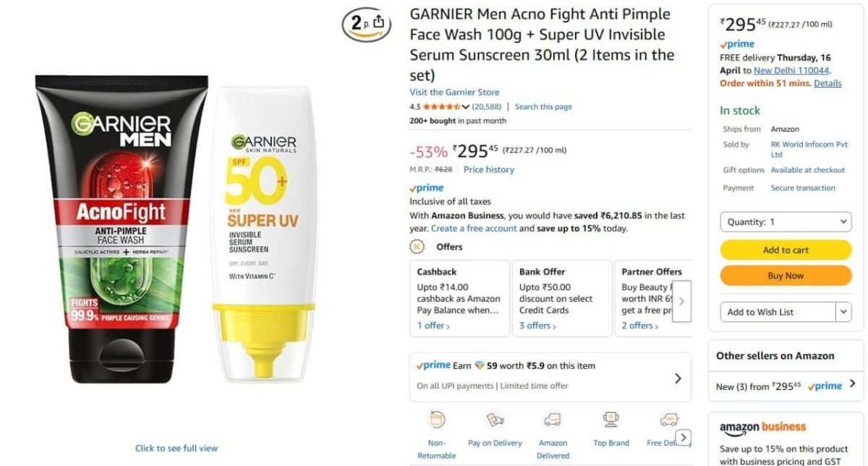
Task: Click the Offers percent badge icon
Action: [x=417, y=247]
